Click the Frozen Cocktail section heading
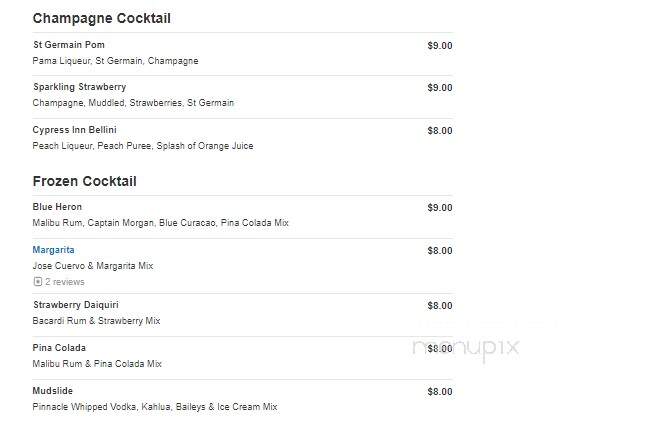The width and height of the screenshot is (645, 430). point(85,181)
